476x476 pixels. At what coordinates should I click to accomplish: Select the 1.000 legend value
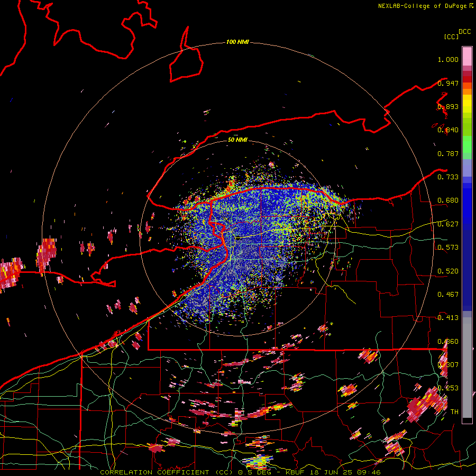(448, 59)
